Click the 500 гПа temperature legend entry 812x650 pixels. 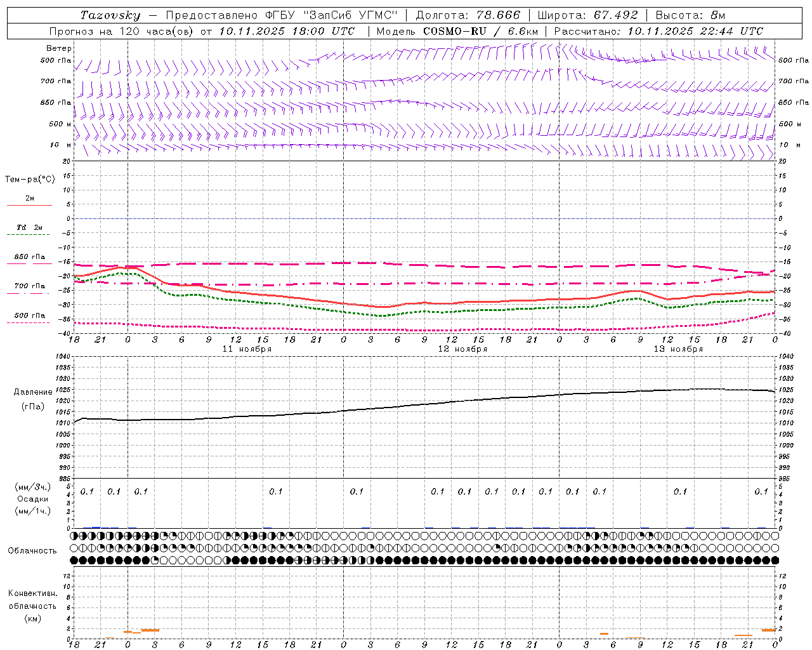[30, 315]
